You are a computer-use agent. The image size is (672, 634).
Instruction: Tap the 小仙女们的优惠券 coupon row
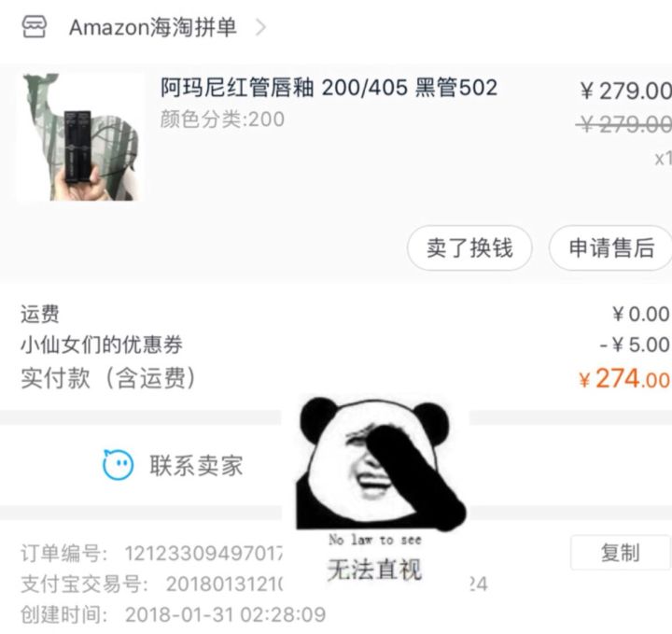(x=344, y=345)
